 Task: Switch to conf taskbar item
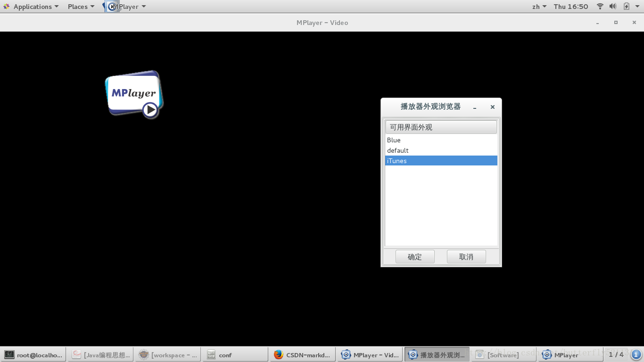tap(235, 355)
